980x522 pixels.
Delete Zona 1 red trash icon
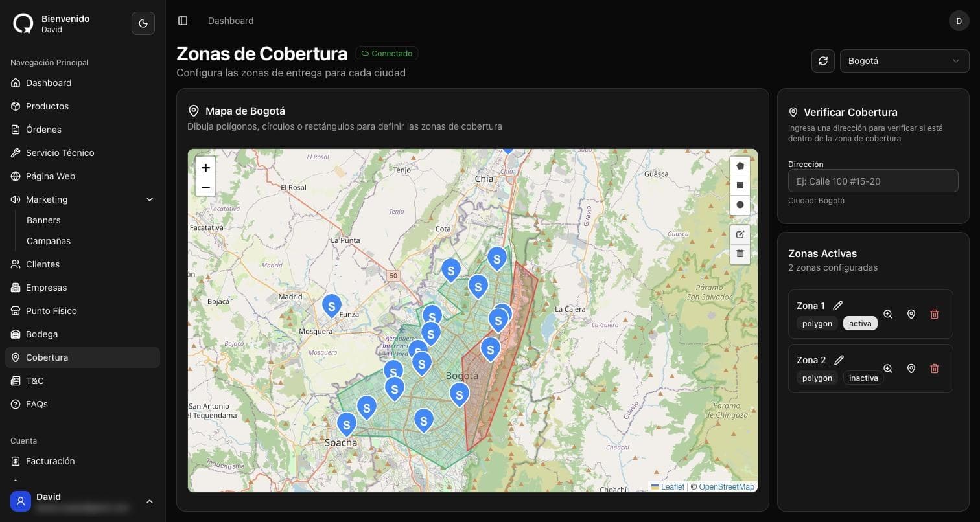935,314
